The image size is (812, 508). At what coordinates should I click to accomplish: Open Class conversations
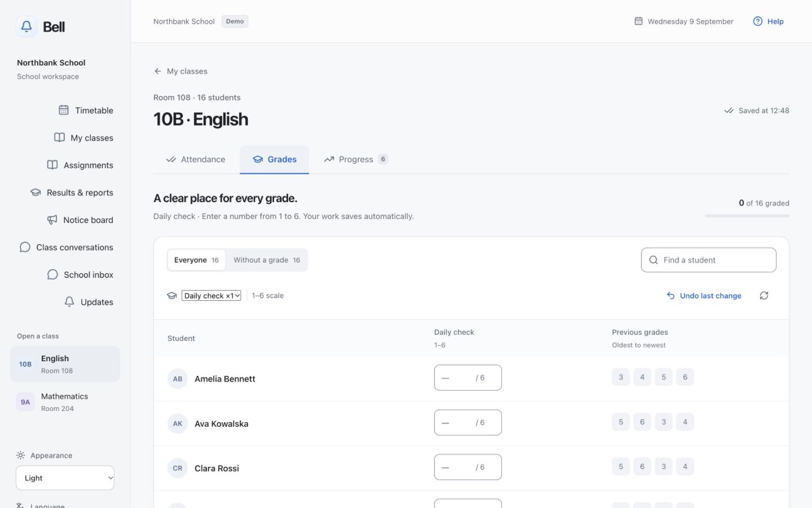(x=66, y=247)
